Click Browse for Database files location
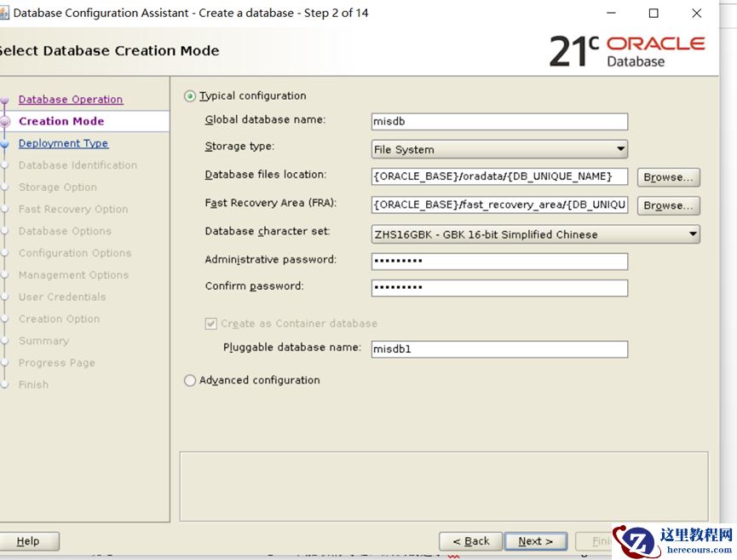This screenshot has height=560, width=737. pyautogui.click(x=668, y=176)
